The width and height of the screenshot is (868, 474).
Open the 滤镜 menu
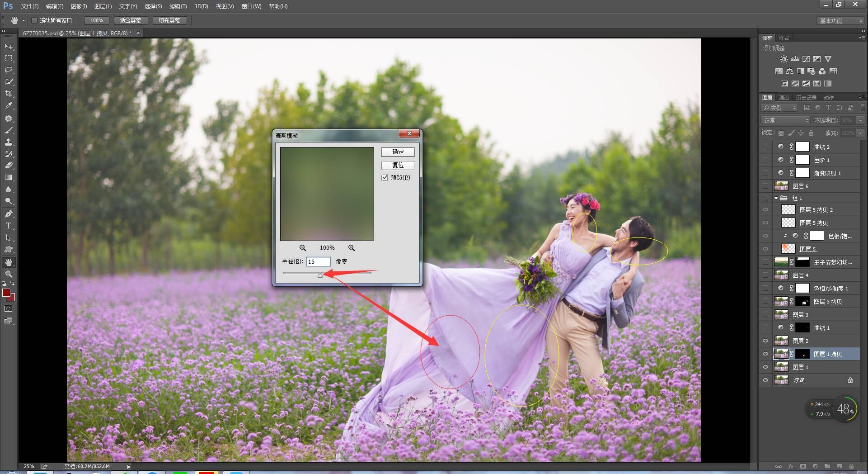coord(178,6)
